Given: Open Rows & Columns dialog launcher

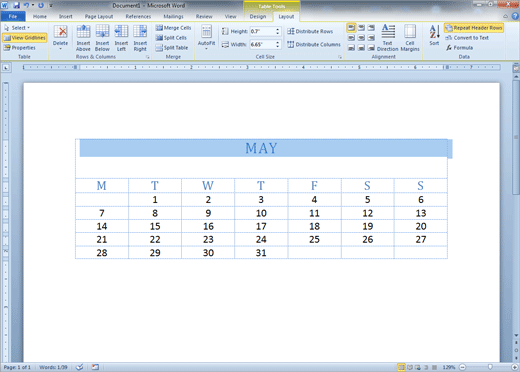Looking at the screenshot, I should (147, 57).
